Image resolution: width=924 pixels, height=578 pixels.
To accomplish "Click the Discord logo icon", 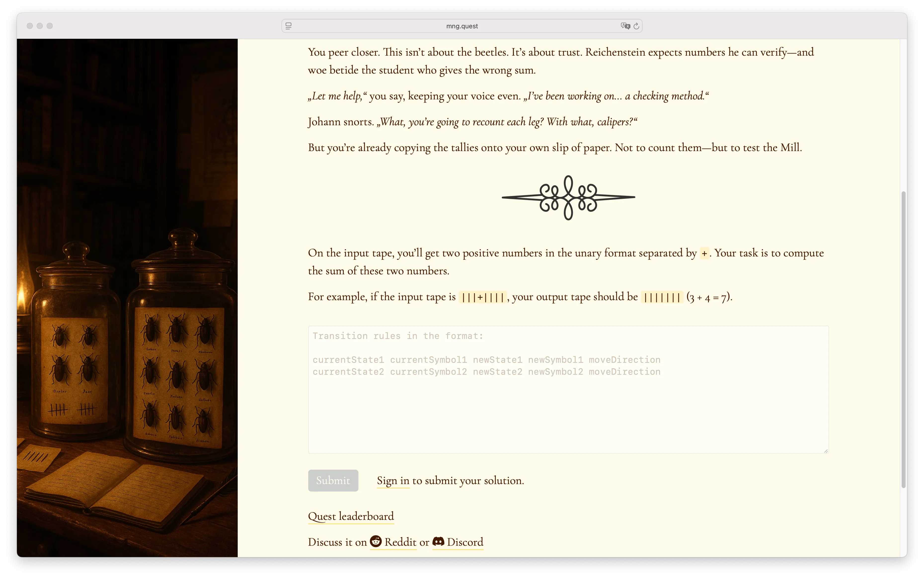I will (x=438, y=541).
